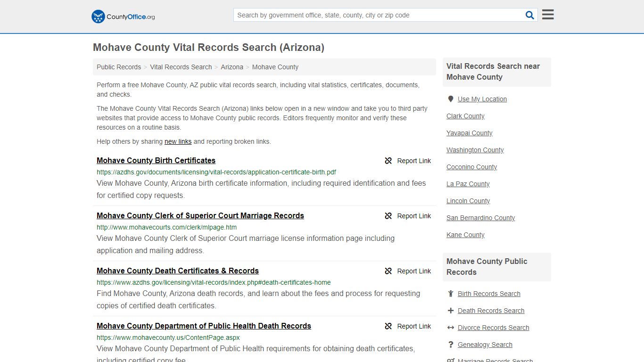Click the broken-link icon beside Public Health Death Records
This screenshot has width=644, height=362.
pyautogui.click(x=388, y=326)
